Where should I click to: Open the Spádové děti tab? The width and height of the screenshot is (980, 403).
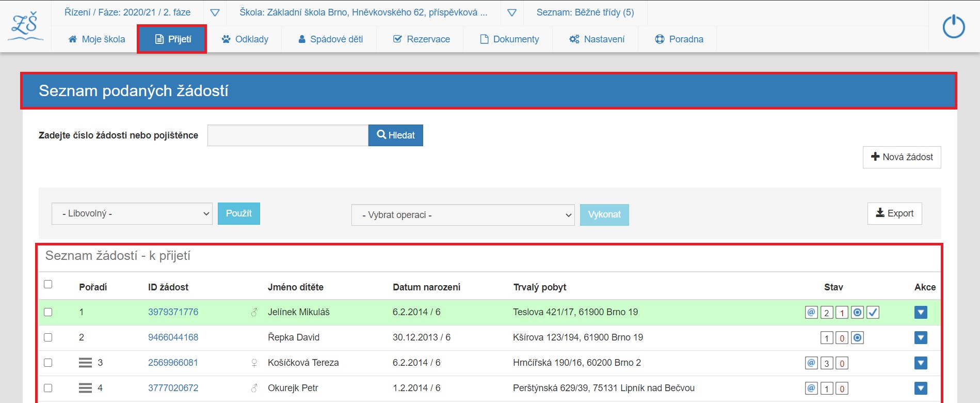330,39
